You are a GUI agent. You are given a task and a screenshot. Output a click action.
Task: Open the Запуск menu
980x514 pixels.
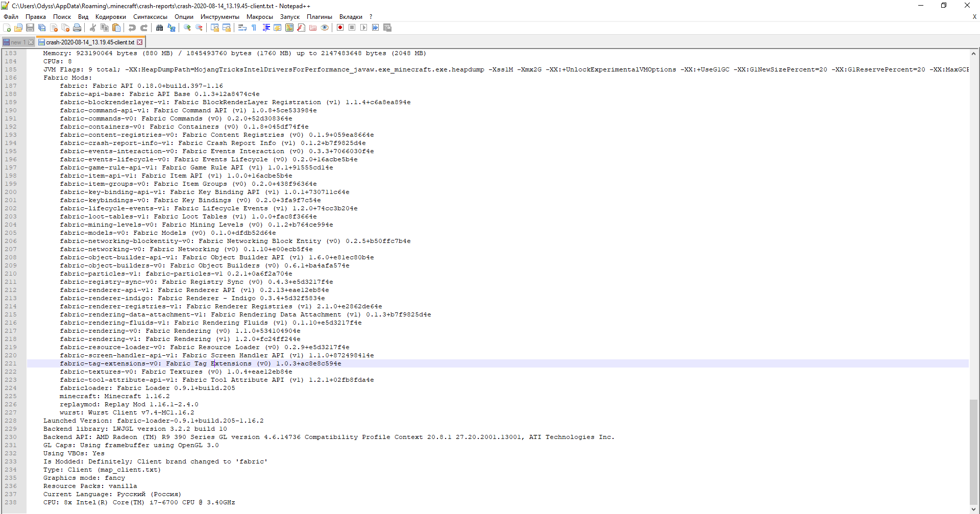290,17
